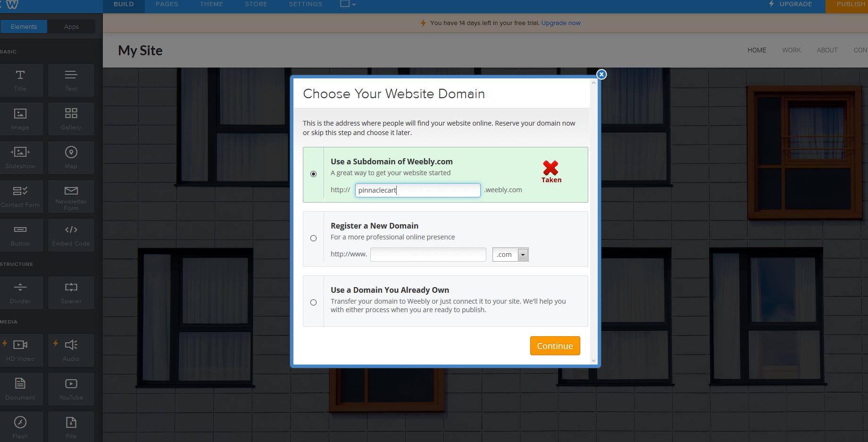Select the Divider element

[20, 293]
